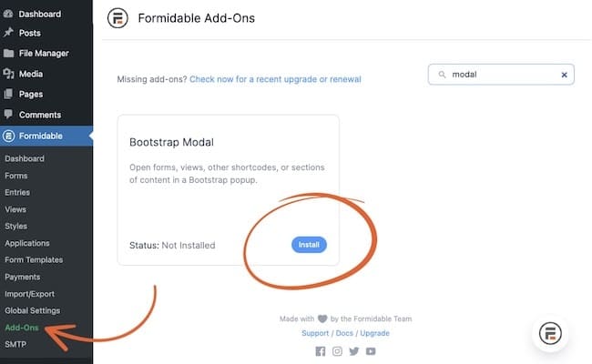Click the Formidable logo in page header
Screen dimensions: 592x364
pyautogui.click(x=117, y=17)
